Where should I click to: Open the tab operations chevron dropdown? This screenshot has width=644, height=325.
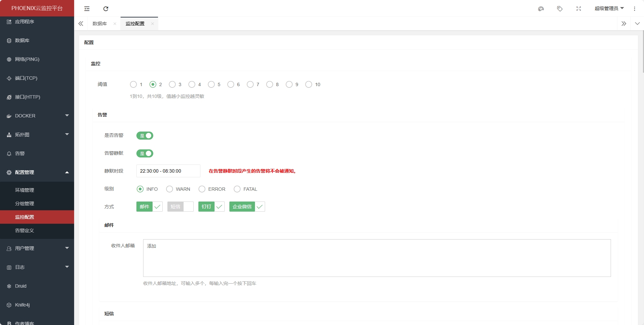point(637,24)
